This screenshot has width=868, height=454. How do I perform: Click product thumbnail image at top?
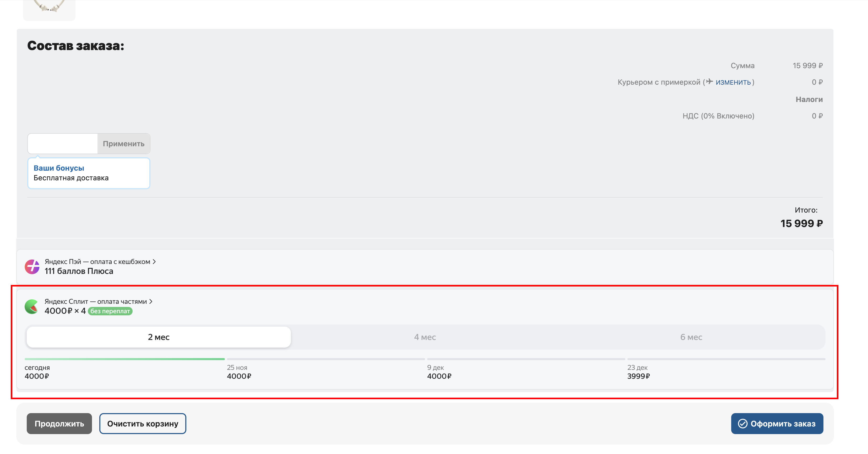[x=49, y=8]
